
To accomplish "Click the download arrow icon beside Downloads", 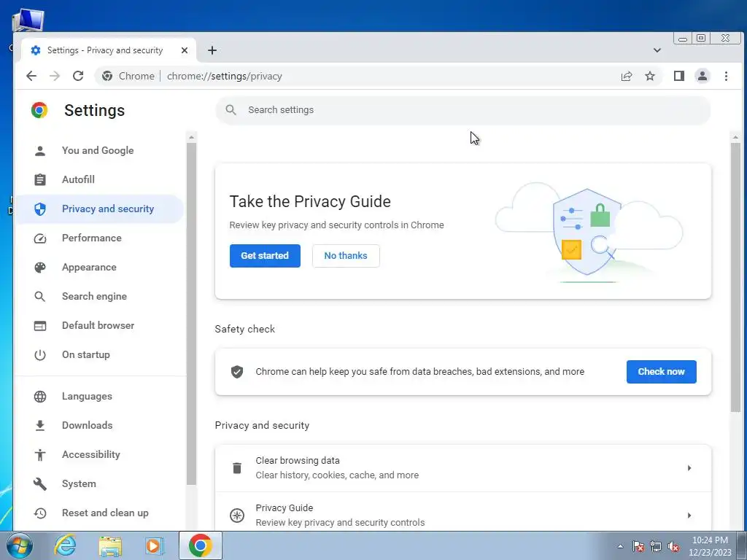I will (40, 426).
